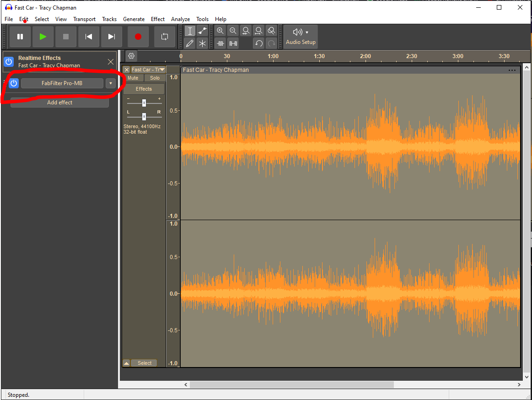Open the Effect menu
The width and height of the screenshot is (532, 400).
(158, 19)
